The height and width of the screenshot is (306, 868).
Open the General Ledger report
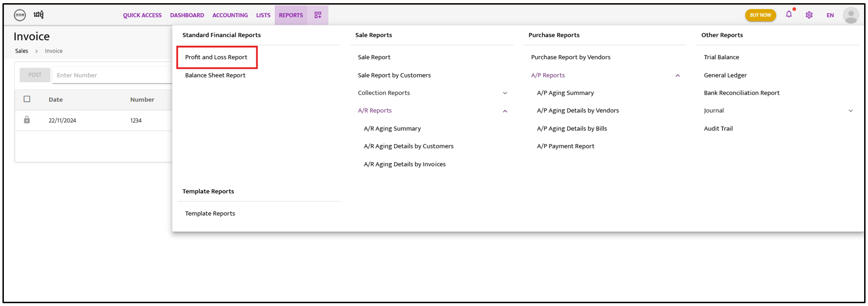(x=725, y=75)
